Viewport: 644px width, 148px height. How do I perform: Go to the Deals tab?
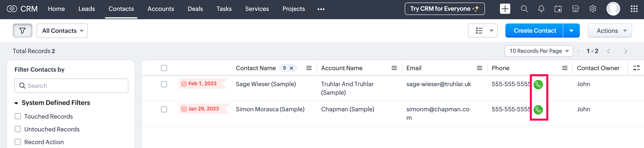pyautogui.click(x=195, y=9)
